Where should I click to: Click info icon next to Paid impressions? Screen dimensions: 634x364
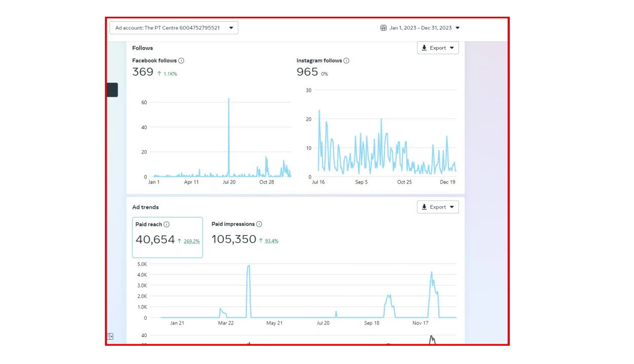[x=259, y=224]
